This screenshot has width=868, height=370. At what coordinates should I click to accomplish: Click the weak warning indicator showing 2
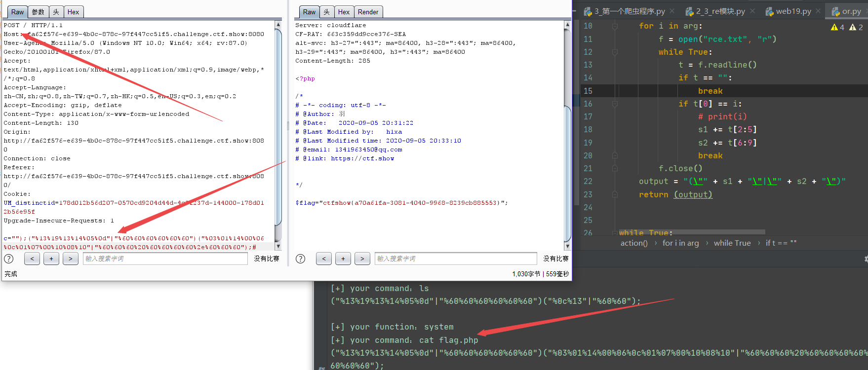[856, 27]
